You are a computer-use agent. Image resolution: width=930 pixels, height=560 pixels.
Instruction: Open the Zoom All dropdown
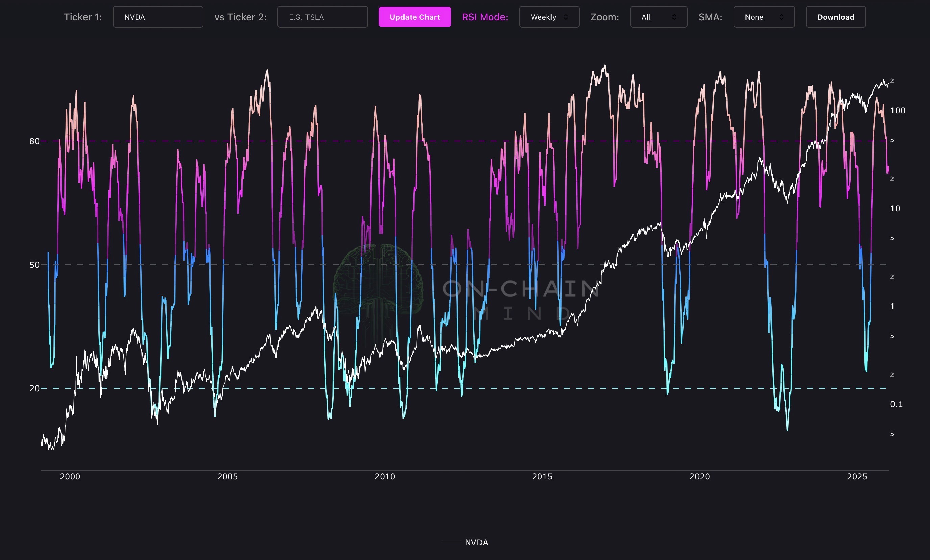click(658, 17)
